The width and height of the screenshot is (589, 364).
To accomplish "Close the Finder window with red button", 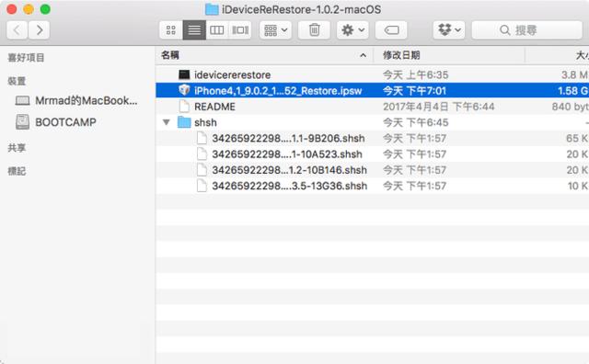I will (12, 9).
